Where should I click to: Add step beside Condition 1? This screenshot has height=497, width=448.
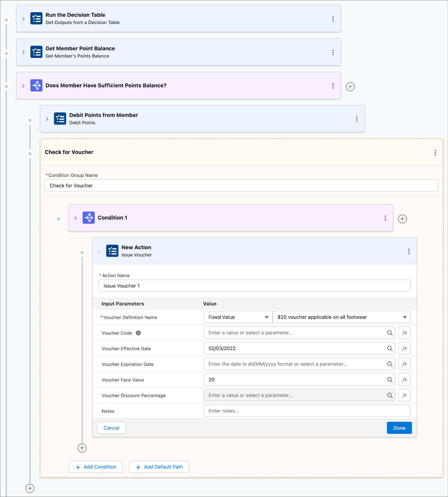pyautogui.click(x=403, y=219)
